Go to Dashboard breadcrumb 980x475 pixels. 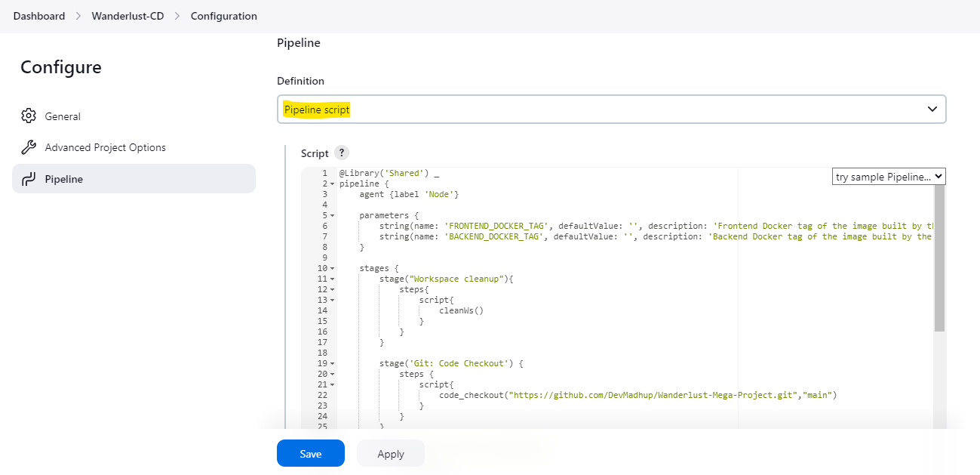pyautogui.click(x=39, y=16)
